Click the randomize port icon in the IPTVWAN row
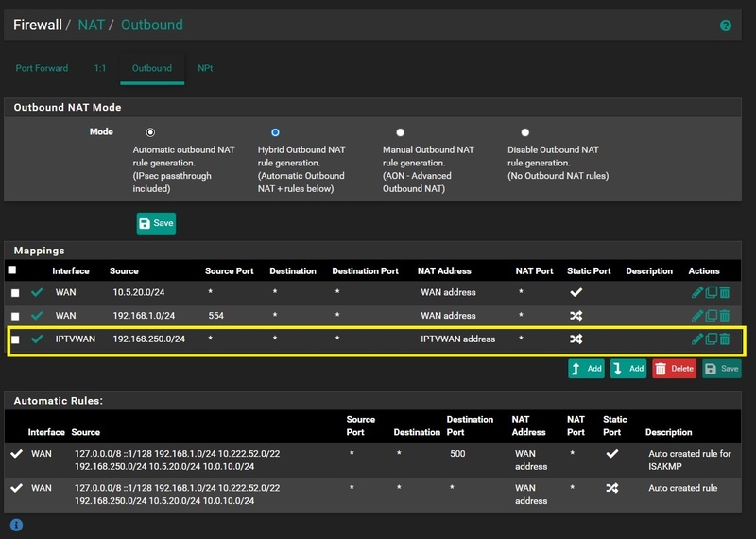The image size is (756, 539). point(576,339)
